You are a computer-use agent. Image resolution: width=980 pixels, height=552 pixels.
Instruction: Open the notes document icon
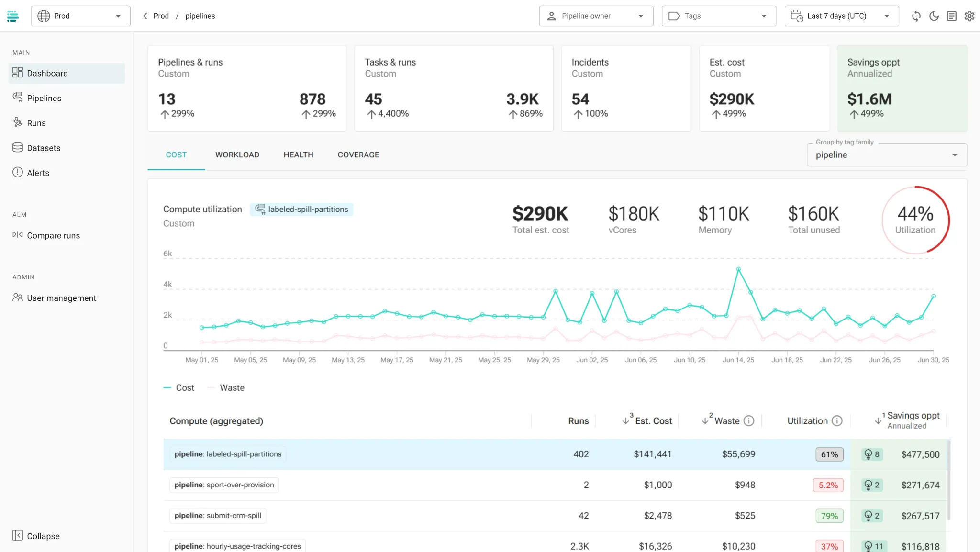[951, 16]
